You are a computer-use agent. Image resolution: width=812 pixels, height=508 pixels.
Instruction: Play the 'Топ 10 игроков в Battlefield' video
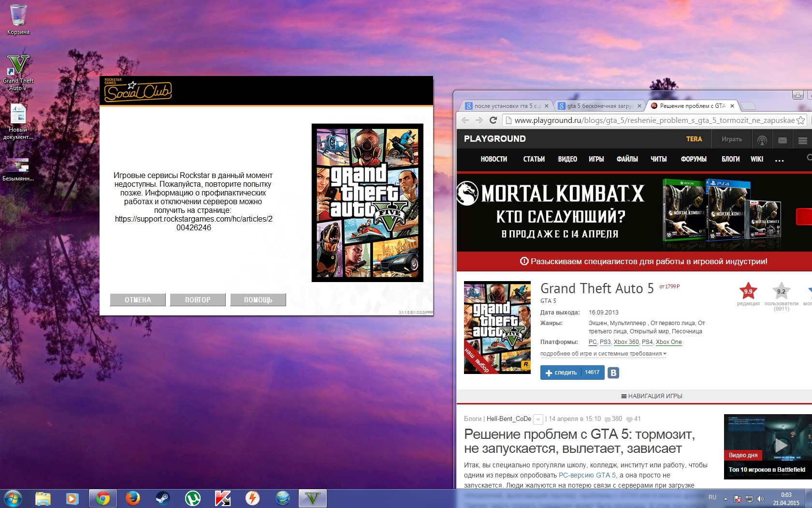coord(781,445)
